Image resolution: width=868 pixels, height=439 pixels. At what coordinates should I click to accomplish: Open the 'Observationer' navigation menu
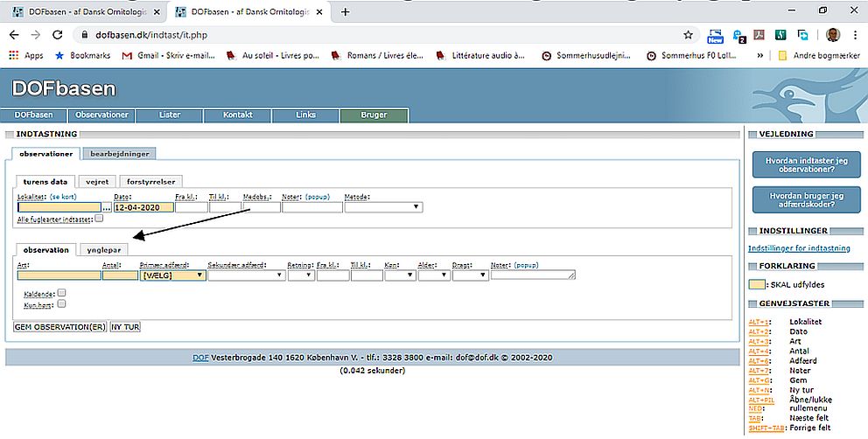click(101, 115)
